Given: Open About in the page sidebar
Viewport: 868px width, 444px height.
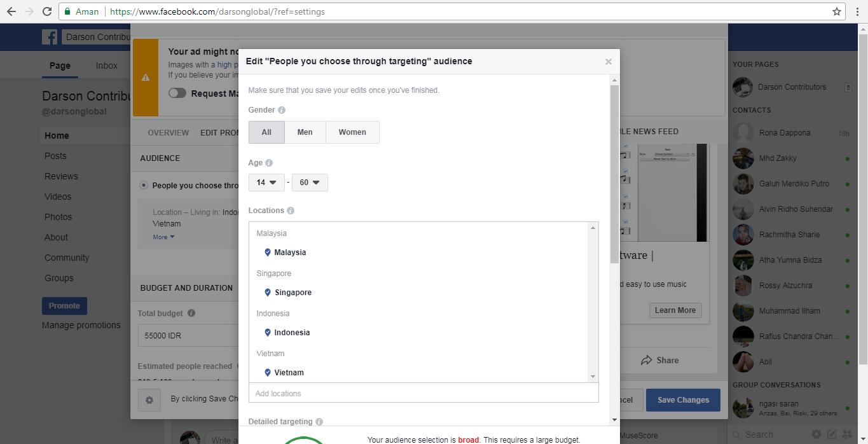Looking at the screenshot, I should point(56,237).
